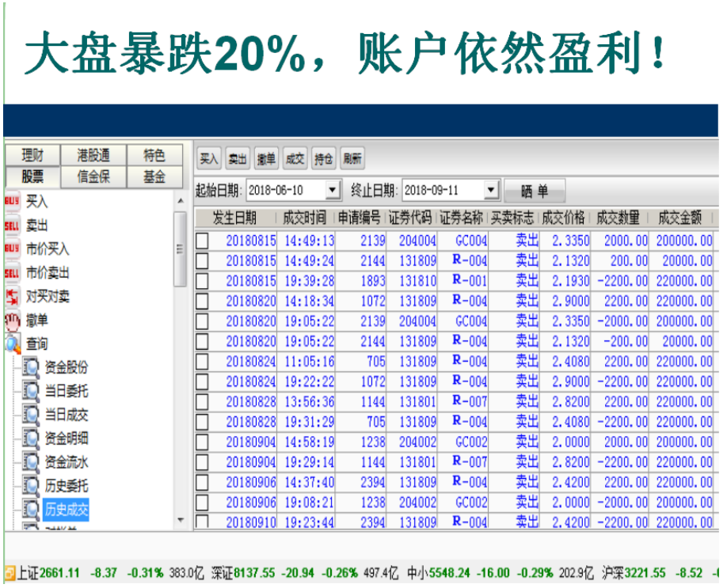Check the box for the 14:18:34 trade row
Screen dimensions: 727x588
click(203, 301)
